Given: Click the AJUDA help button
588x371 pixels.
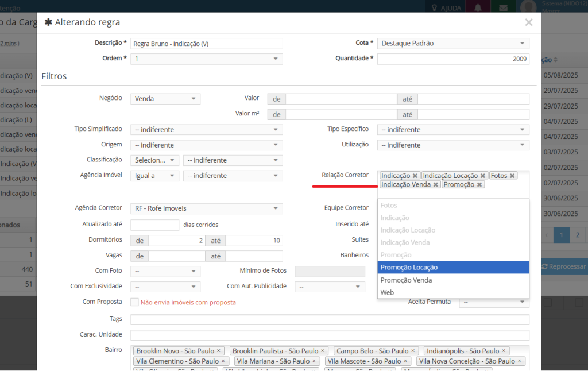Looking at the screenshot, I should click(447, 8).
